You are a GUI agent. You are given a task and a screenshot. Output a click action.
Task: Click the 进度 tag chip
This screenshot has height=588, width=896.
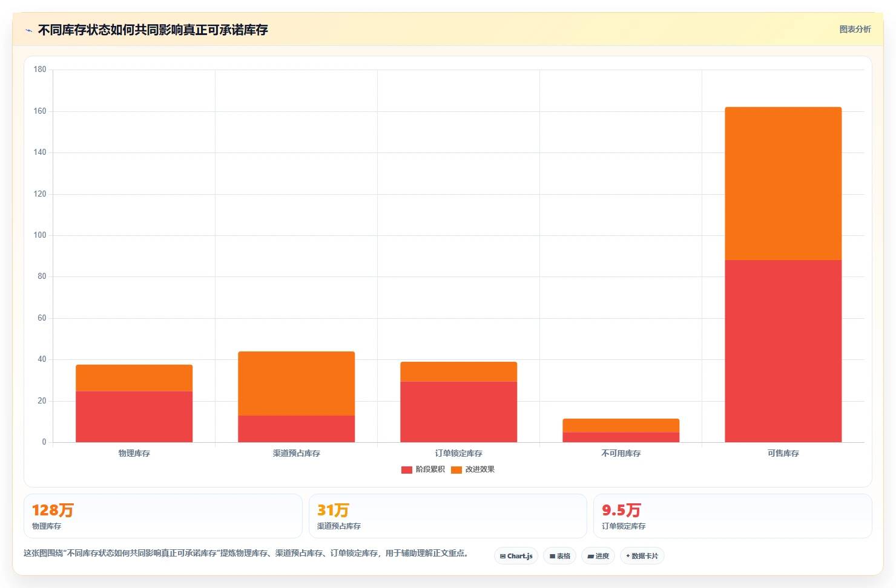pos(598,556)
